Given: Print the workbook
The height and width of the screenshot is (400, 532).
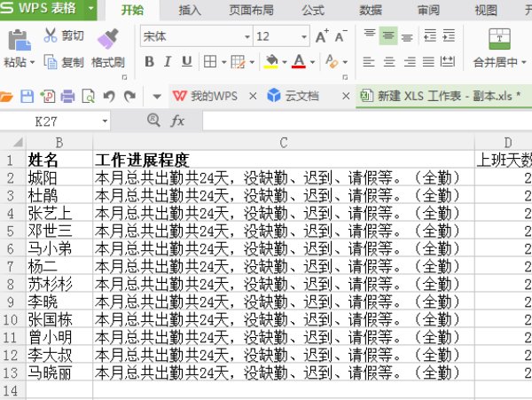Looking at the screenshot, I should (67, 97).
